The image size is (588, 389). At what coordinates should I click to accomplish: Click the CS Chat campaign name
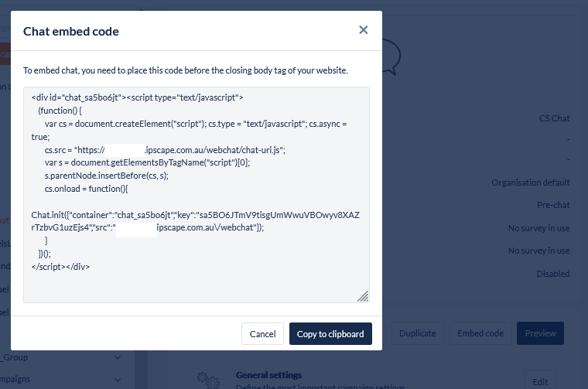554,118
